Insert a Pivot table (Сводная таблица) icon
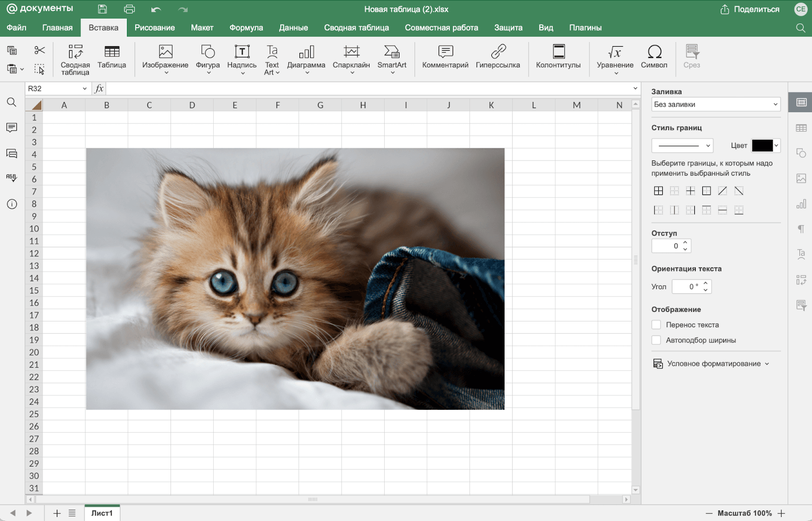 click(75, 52)
